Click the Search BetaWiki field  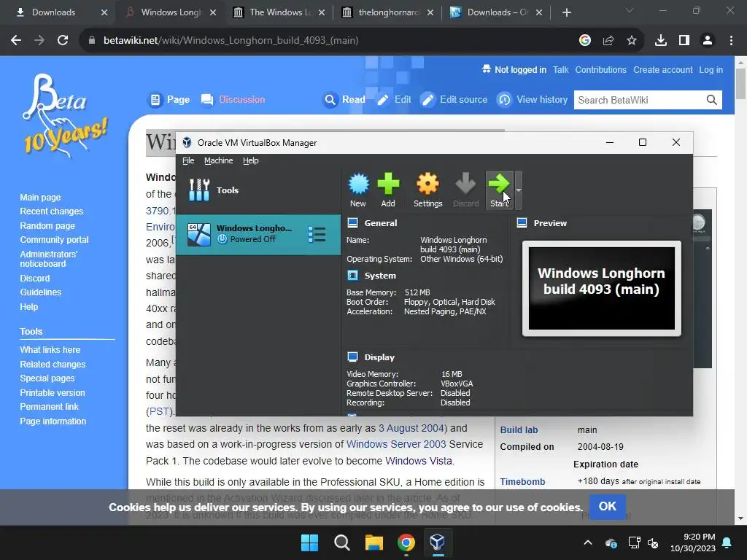coord(638,100)
